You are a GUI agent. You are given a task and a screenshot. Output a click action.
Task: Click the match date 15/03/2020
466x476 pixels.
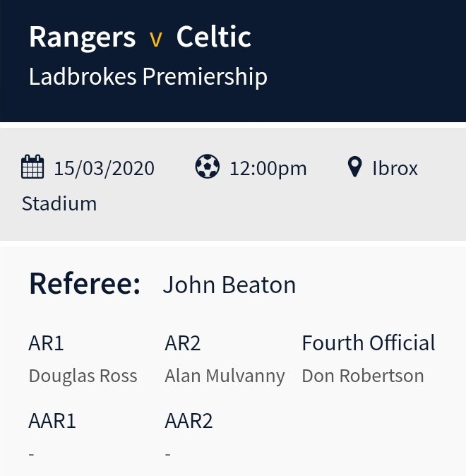(104, 169)
